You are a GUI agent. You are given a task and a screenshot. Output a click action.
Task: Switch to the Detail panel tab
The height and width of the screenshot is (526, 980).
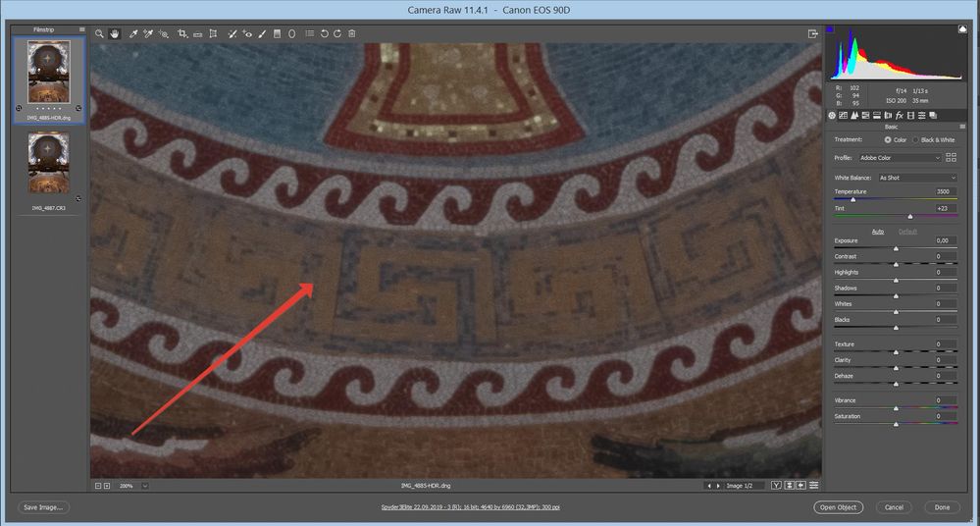pyautogui.click(x=854, y=116)
